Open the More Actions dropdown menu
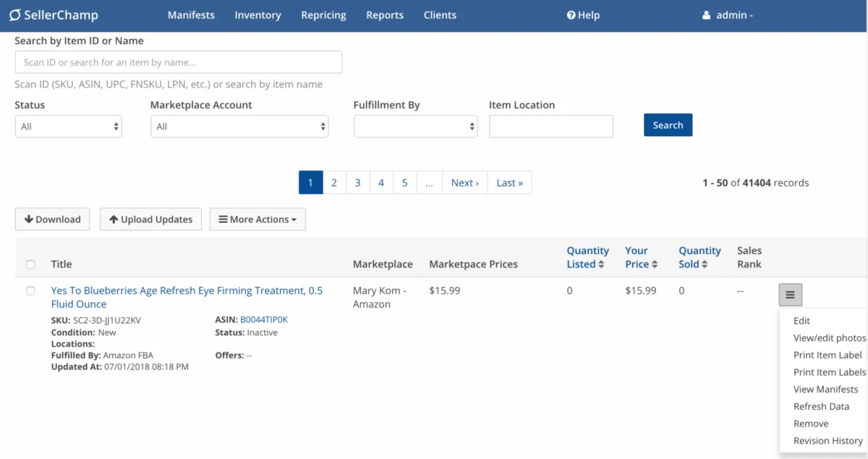868x459 pixels. point(258,219)
